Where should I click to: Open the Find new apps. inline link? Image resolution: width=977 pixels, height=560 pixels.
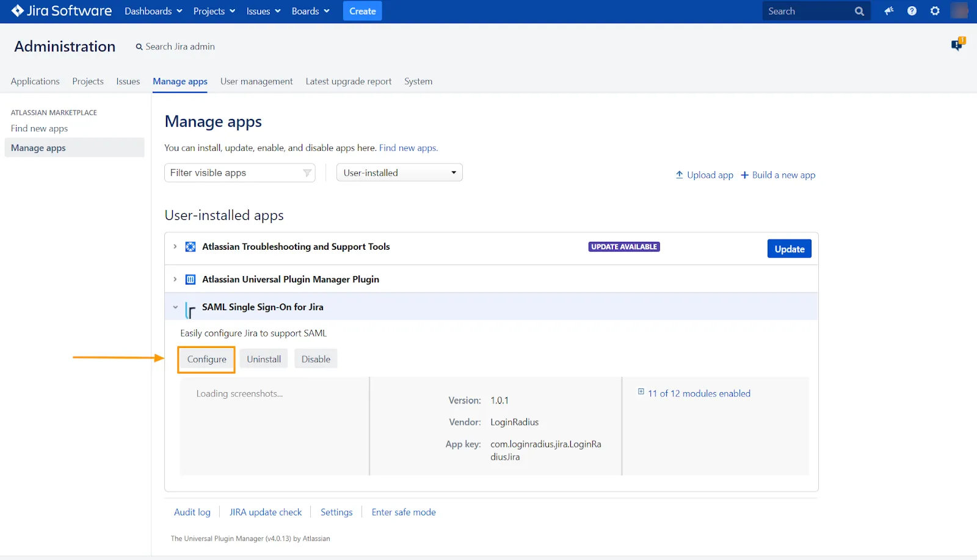409,148
